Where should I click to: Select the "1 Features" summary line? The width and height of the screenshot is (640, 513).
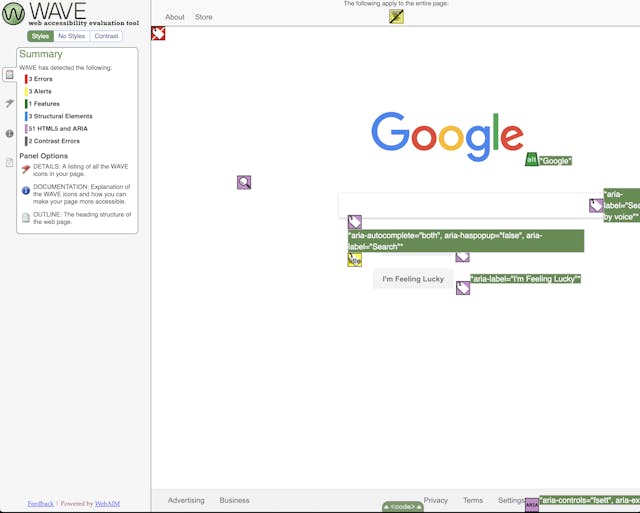click(42, 104)
